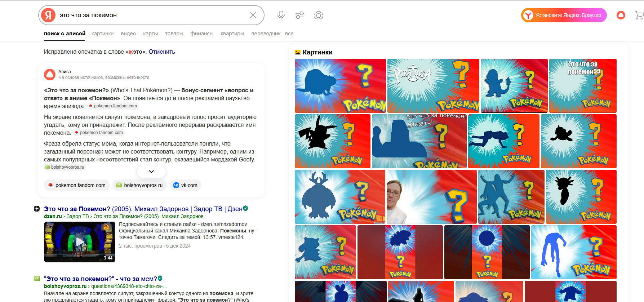The height and width of the screenshot is (302, 644).
Task: Open image with man's face photo
Action: click(432, 197)
